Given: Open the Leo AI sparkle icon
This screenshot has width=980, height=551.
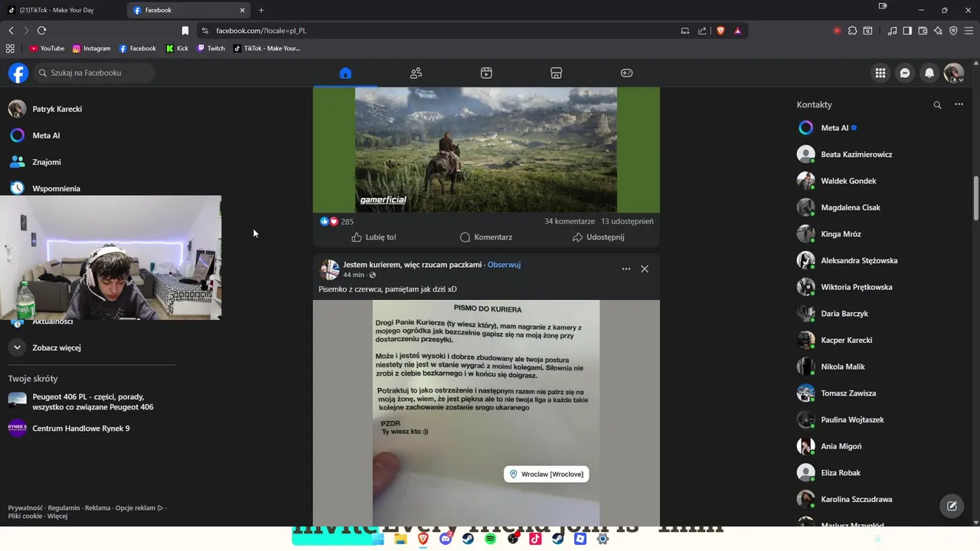Looking at the screenshot, I should [x=938, y=31].
